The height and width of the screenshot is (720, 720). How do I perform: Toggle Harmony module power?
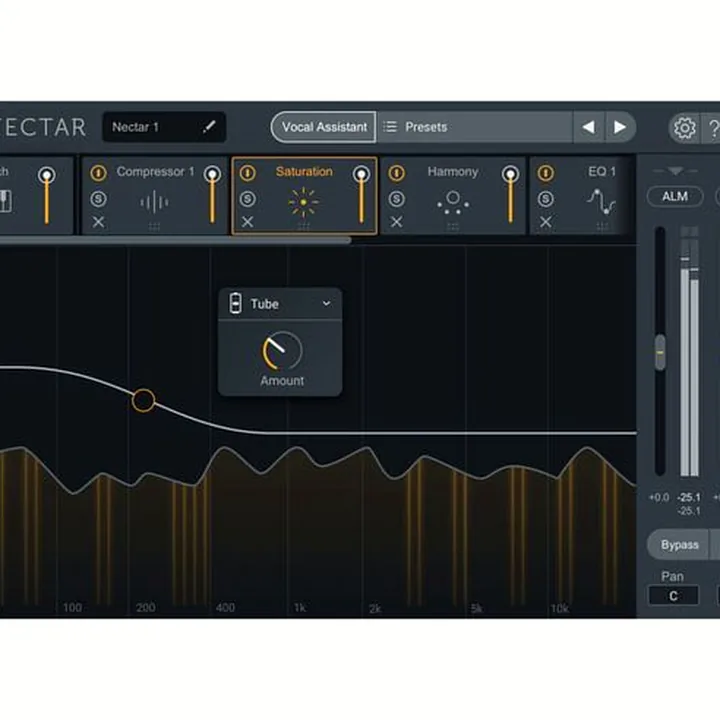(397, 173)
